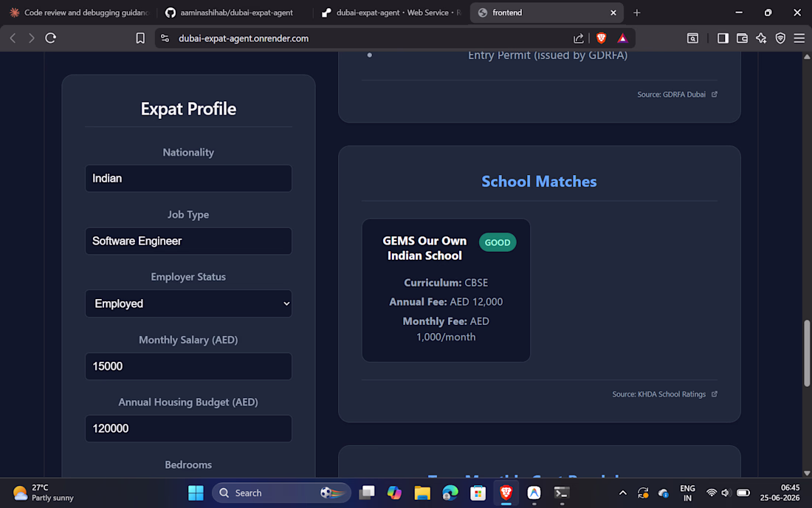Open Brave Shields lion icon
812x508 pixels.
pos(601,38)
